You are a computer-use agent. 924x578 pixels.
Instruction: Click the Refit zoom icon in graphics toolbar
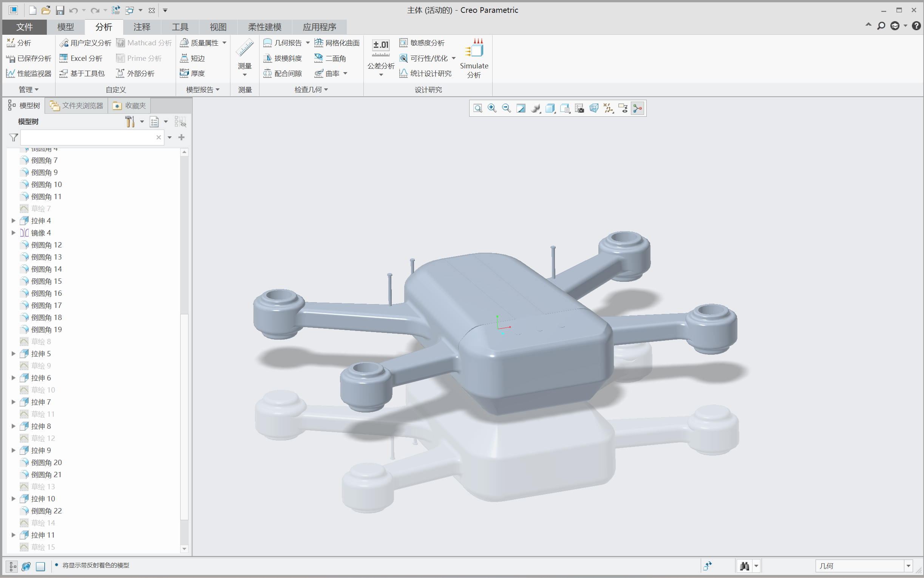point(477,108)
